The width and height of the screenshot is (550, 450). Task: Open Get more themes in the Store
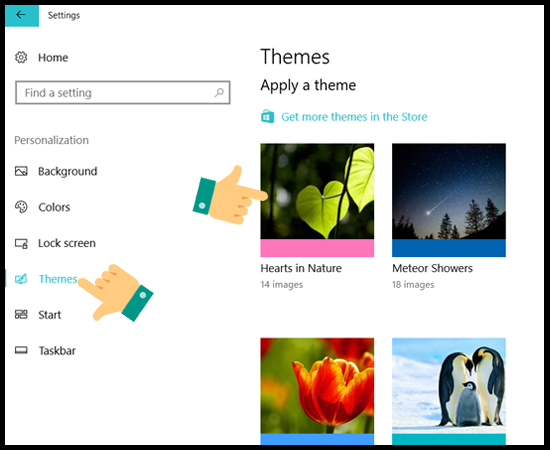(x=354, y=116)
